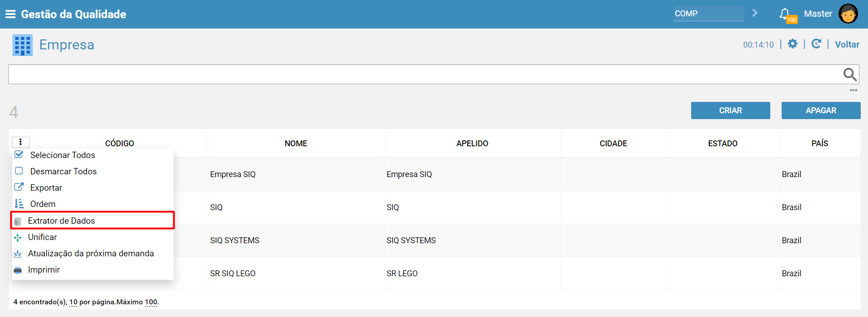868x317 pixels.
Task: Sort by NOME column header
Action: click(296, 144)
